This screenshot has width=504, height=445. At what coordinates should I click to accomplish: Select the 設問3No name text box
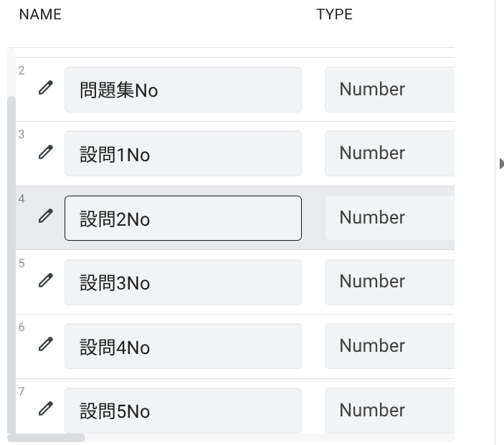coord(183,282)
